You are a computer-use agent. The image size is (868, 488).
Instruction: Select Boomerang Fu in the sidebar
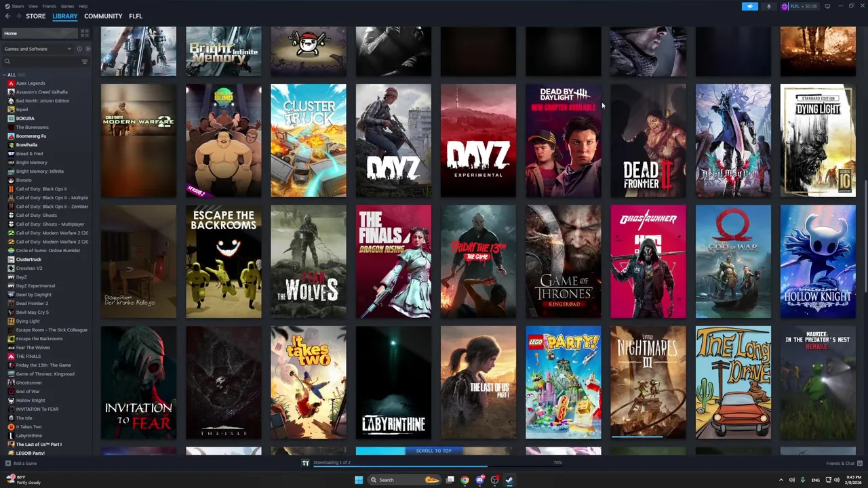(x=31, y=136)
